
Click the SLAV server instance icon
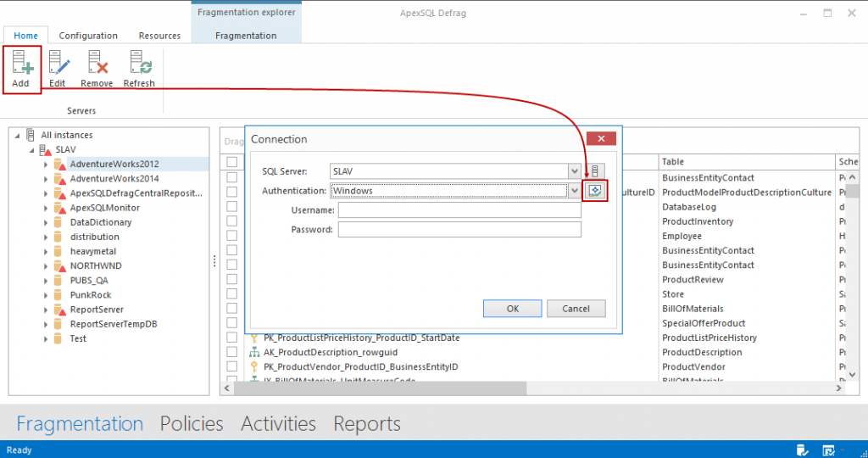46,149
